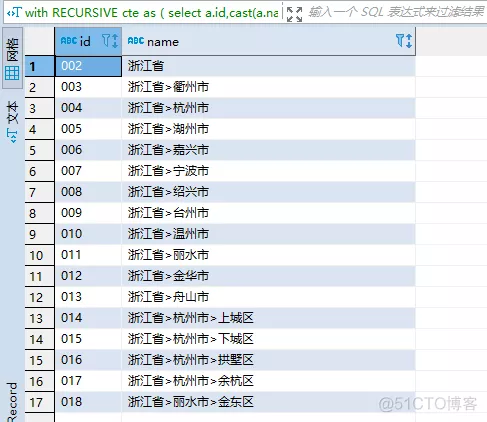Image resolution: width=487 pixels, height=422 pixels.
Task: Select the id cell 002
Action: point(88,66)
